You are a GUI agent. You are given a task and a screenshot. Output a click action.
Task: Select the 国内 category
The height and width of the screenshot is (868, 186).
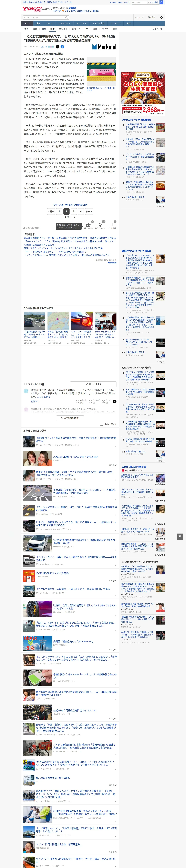pos(35,29)
